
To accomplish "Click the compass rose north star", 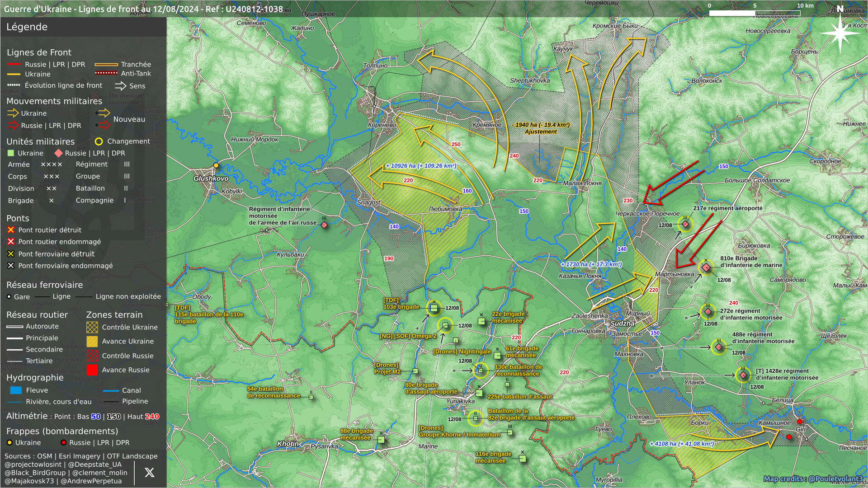I will point(840,33).
